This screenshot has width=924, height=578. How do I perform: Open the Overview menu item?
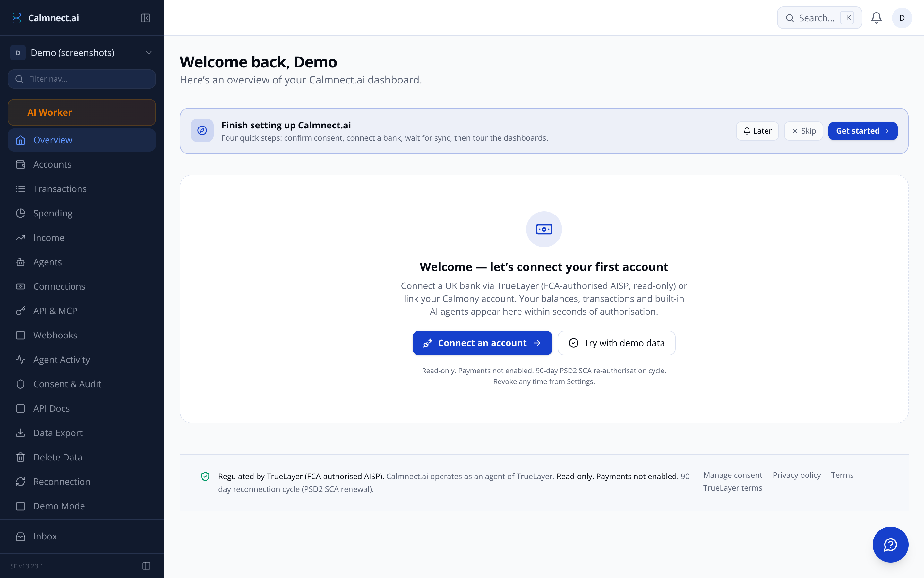tap(82, 140)
